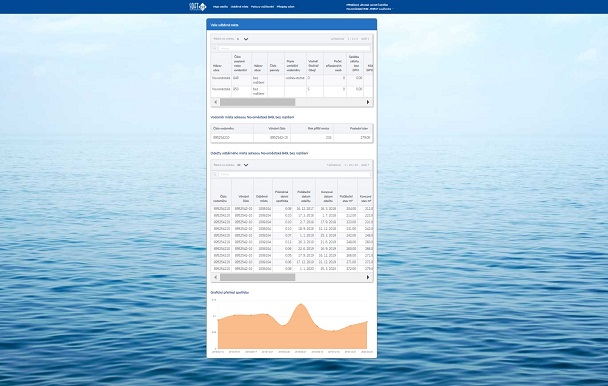Screen dimensions: 608x386
Task: Select the Novoměstská 849 row in upper table
Action: click(x=292, y=80)
